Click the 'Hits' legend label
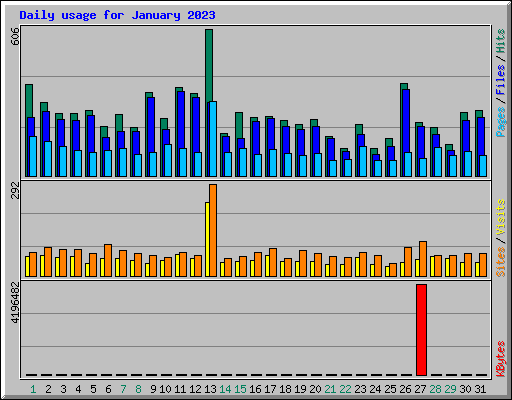This screenshot has width=512, height=400. point(500,41)
